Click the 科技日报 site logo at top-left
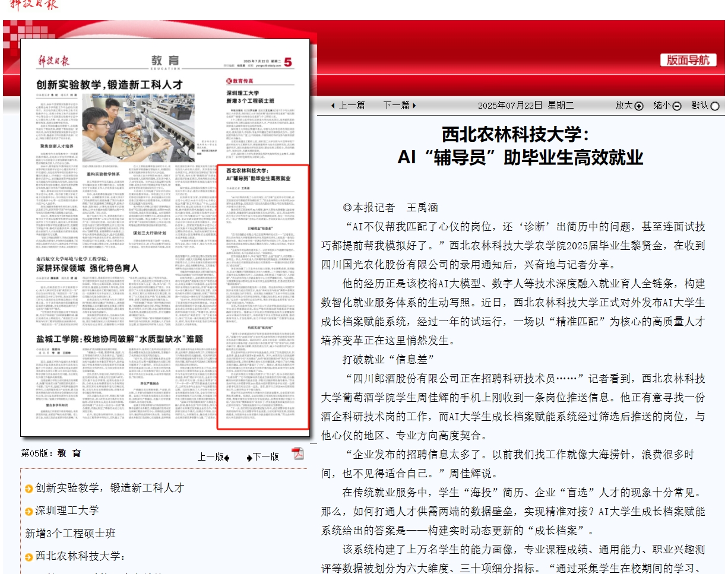The height and width of the screenshot is (574, 728). click(x=33, y=5)
